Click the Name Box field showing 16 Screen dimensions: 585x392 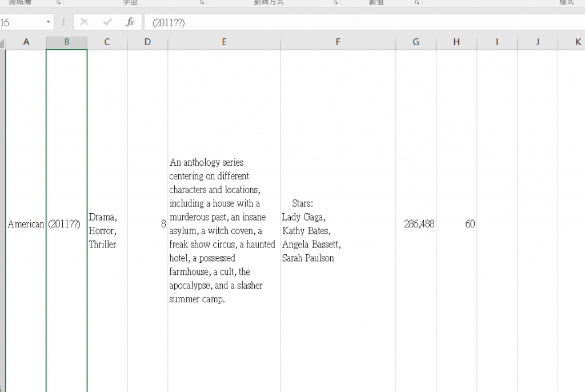pyautogui.click(x=22, y=22)
